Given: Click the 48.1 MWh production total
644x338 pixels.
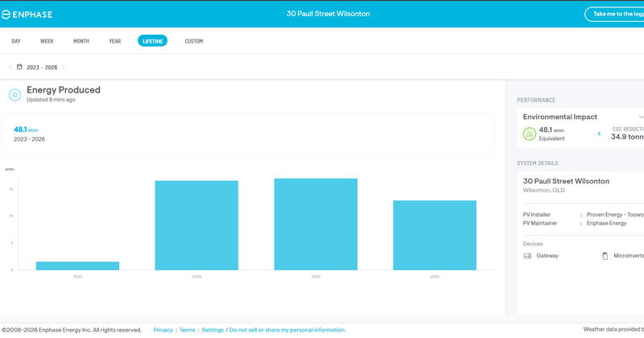Looking at the screenshot, I should (26, 130).
